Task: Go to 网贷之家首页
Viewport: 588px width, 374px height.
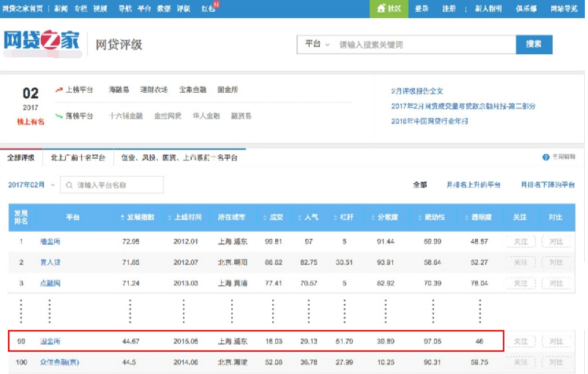Action: pos(23,8)
